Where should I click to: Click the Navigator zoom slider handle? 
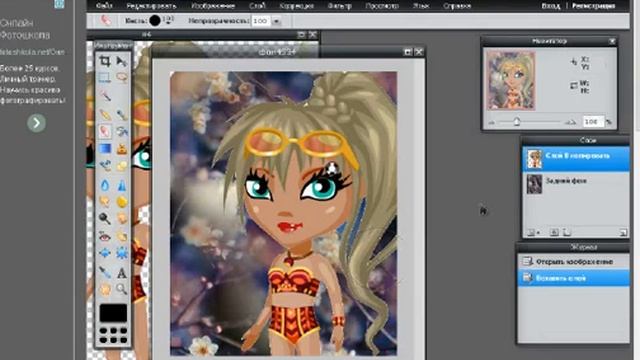517,122
